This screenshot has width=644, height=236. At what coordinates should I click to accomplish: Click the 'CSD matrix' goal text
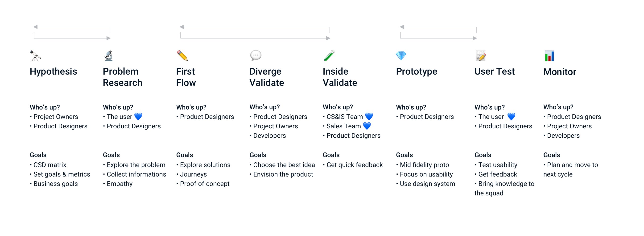(x=50, y=165)
